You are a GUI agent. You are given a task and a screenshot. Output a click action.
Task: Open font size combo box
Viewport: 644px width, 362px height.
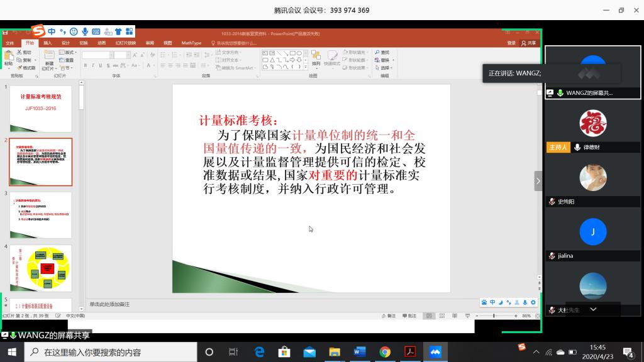(x=122, y=55)
